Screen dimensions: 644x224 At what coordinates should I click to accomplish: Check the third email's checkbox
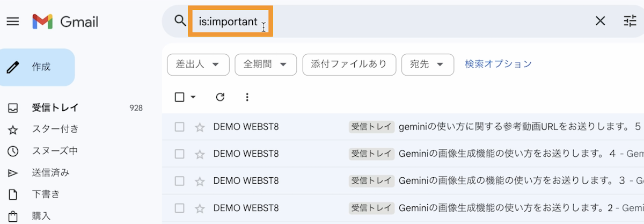(x=180, y=181)
